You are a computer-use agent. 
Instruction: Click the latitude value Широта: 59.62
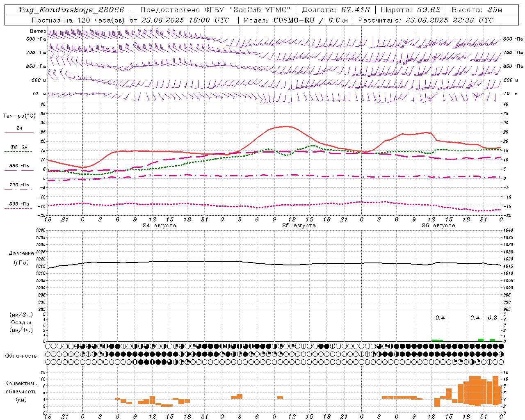point(411,10)
